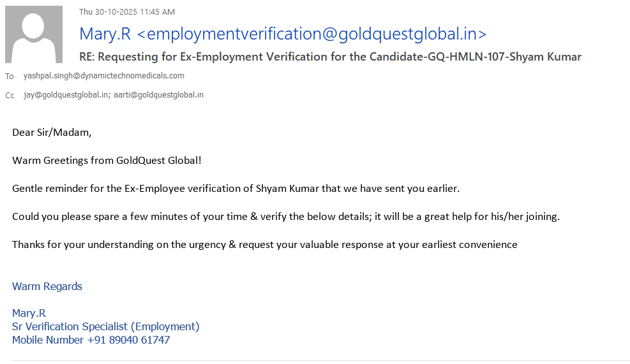This screenshot has height=364, width=630.
Task: Click the Dear Sir/Madam greeting line
Action: [52, 133]
